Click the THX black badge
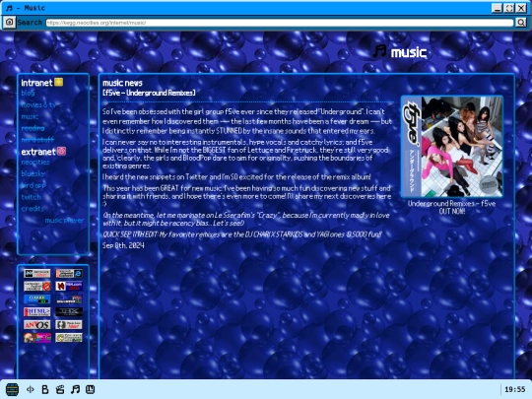The height and width of the screenshot is (399, 532). click(69, 311)
